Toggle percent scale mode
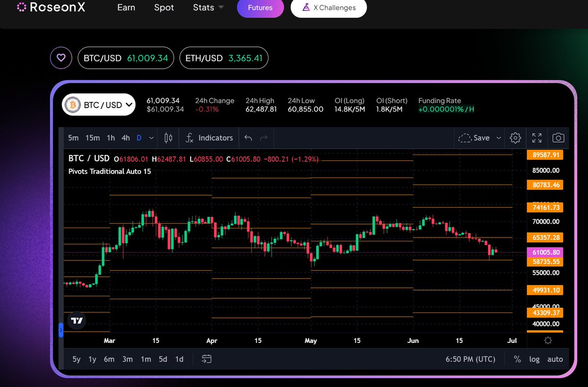 [517, 359]
